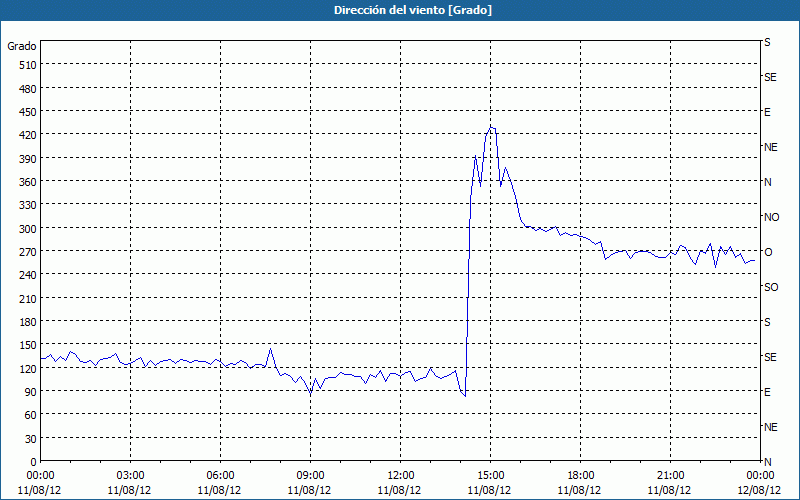Screen dimensions: 800x500
Task: Select the left-axis value 270
Action: [28, 252]
